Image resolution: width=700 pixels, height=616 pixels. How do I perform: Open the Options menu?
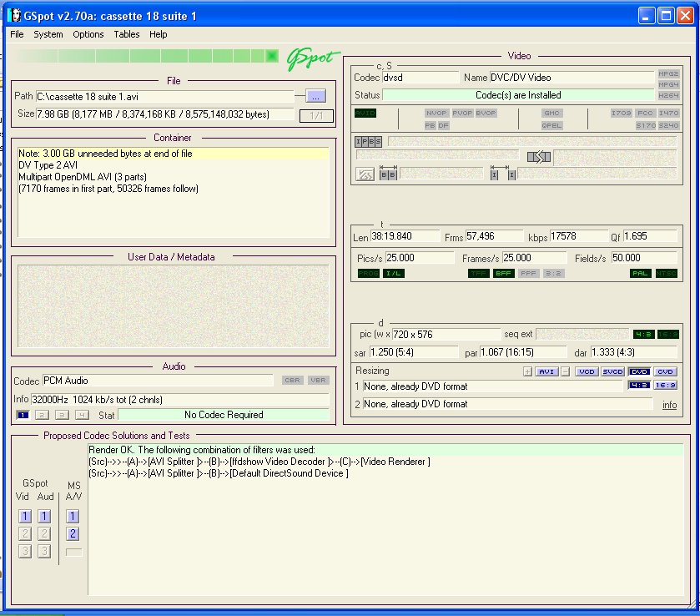[x=88, y=34]
